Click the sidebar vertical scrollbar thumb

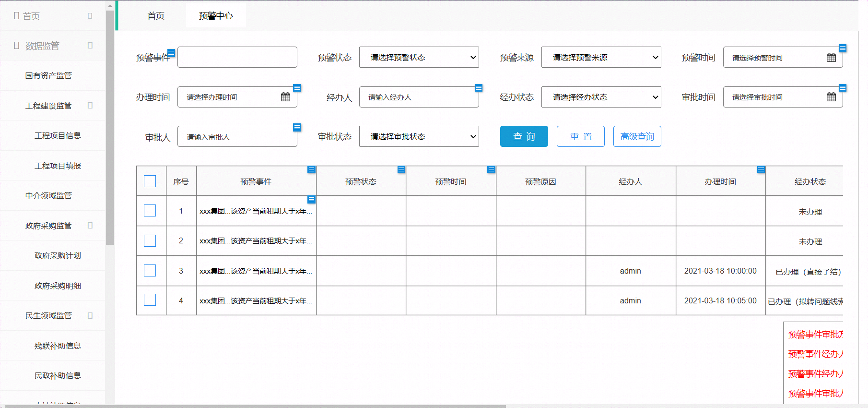tap(110, 127)
